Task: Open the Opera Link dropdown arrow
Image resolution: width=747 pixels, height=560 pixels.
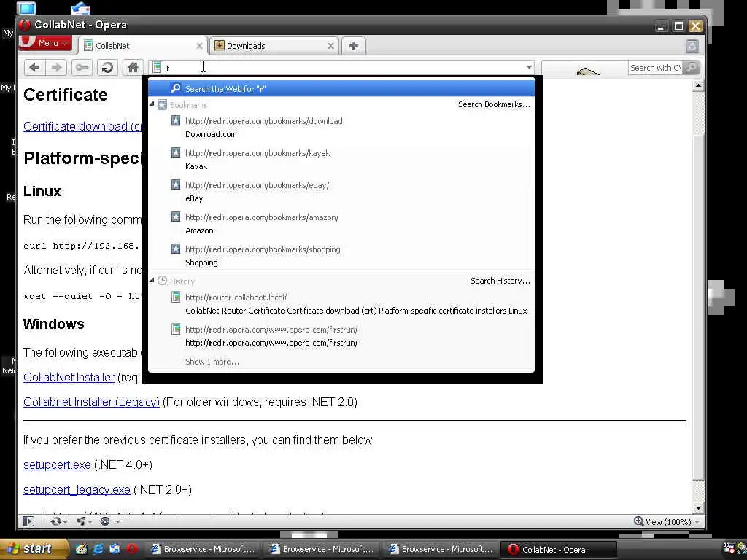Action: click(65, 522)
